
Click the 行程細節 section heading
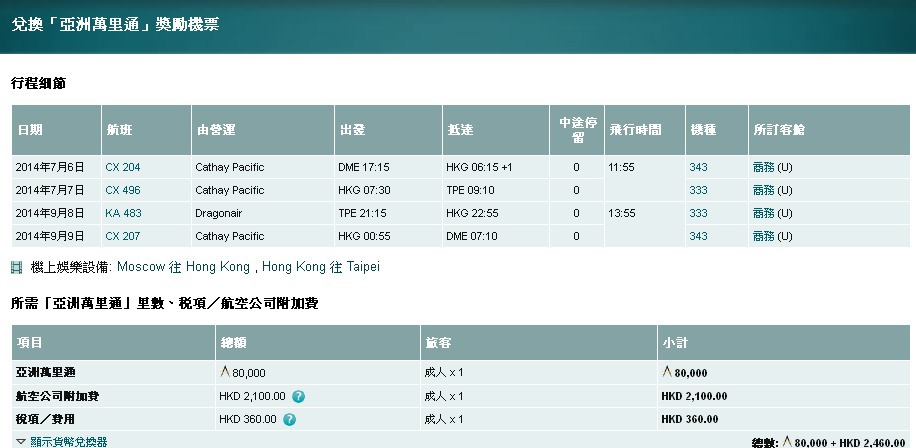tap(38, 84)
